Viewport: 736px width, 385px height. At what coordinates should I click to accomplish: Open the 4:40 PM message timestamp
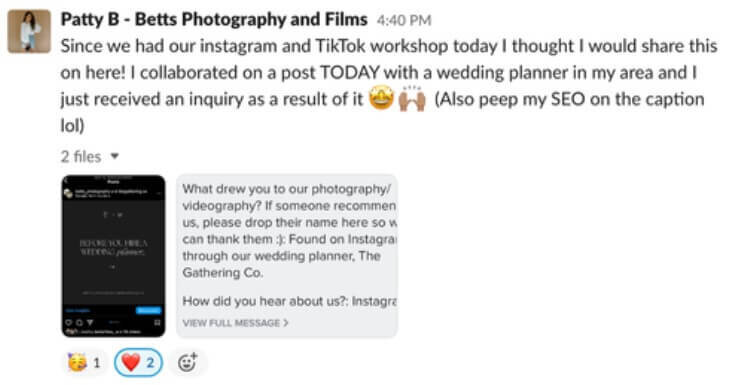coord(404,20)
